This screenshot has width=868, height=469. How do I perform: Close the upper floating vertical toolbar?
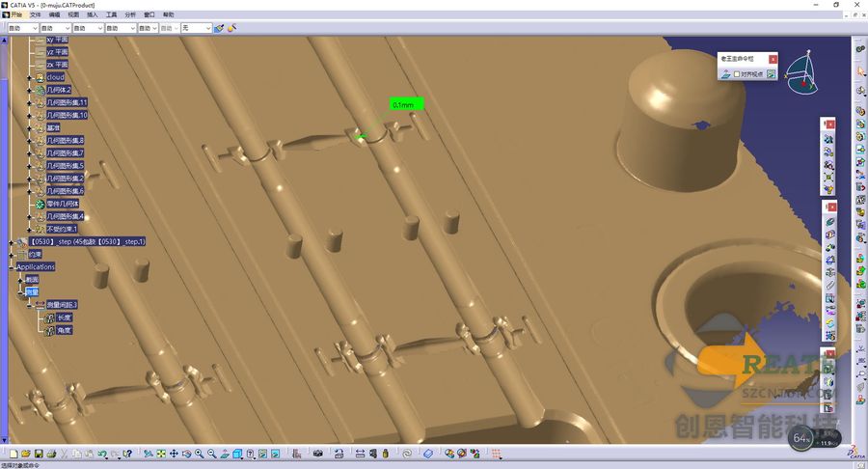(831, 124)
